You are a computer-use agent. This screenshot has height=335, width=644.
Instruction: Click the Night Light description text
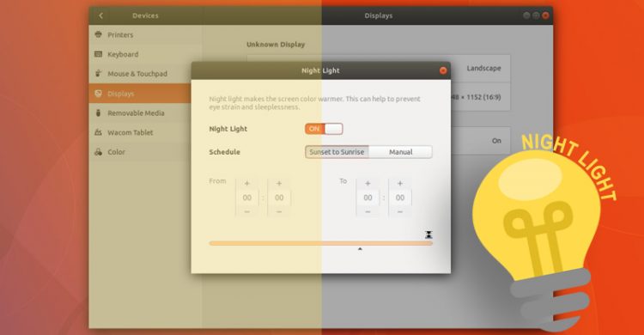coord(314,103)
